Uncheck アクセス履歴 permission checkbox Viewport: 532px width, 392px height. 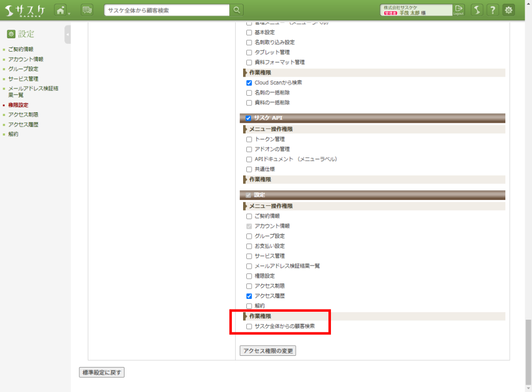coord(249,296)
